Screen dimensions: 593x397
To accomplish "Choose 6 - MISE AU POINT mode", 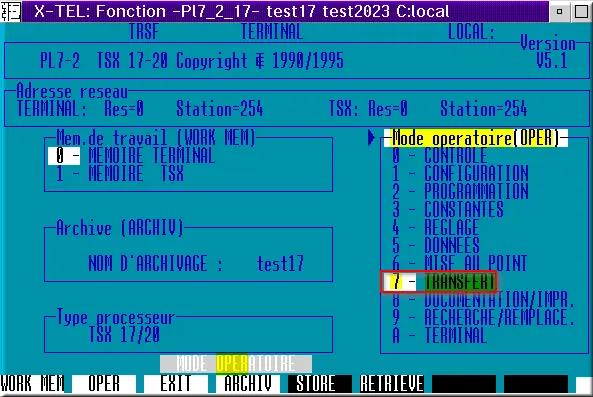I will 459,263.
